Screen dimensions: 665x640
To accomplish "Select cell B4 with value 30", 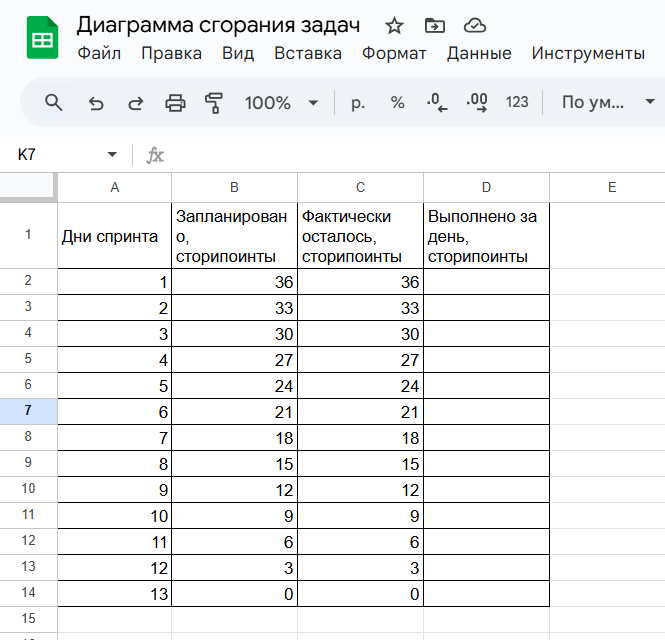I will (235, 334).
